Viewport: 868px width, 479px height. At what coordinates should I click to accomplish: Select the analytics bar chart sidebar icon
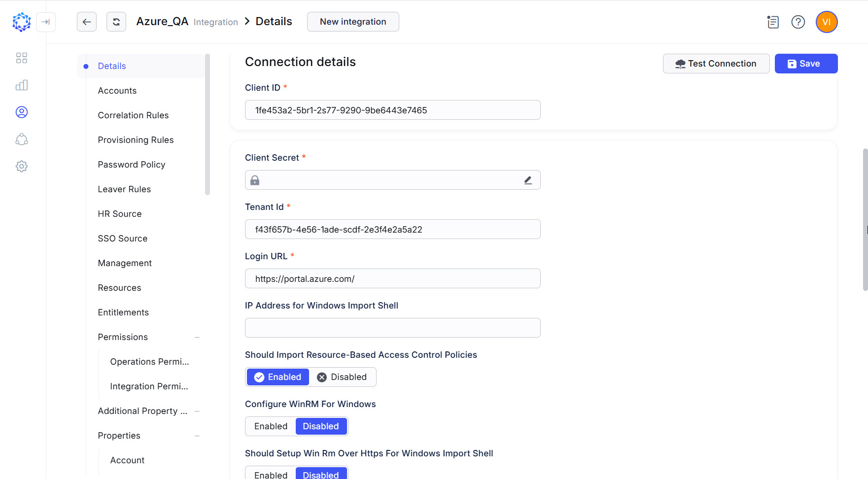[22, 85]
